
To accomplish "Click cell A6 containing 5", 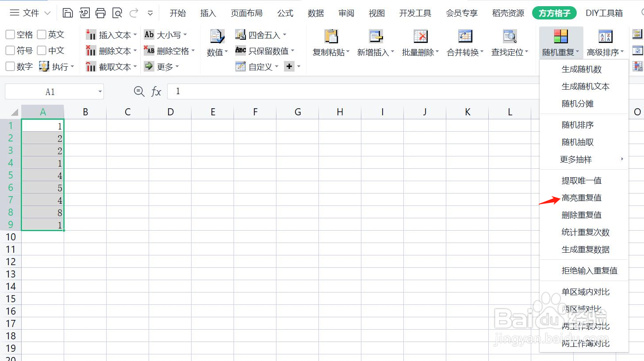I will pyautogui.click(x=43, y=188).
